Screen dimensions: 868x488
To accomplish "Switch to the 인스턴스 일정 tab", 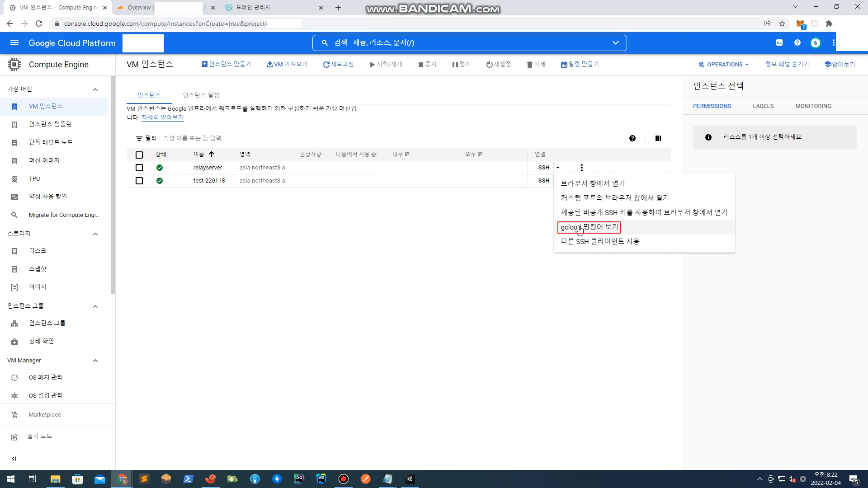I will [201, 95].
